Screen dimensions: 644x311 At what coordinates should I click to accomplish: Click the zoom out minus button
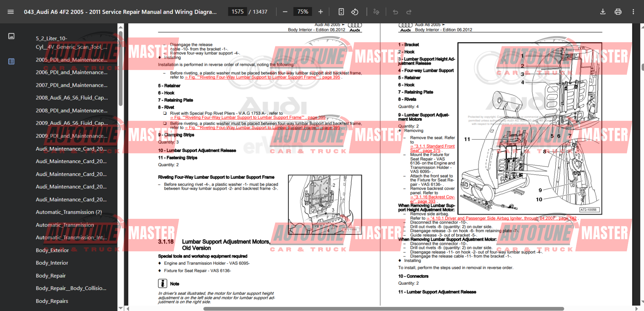tap(285, 12)
